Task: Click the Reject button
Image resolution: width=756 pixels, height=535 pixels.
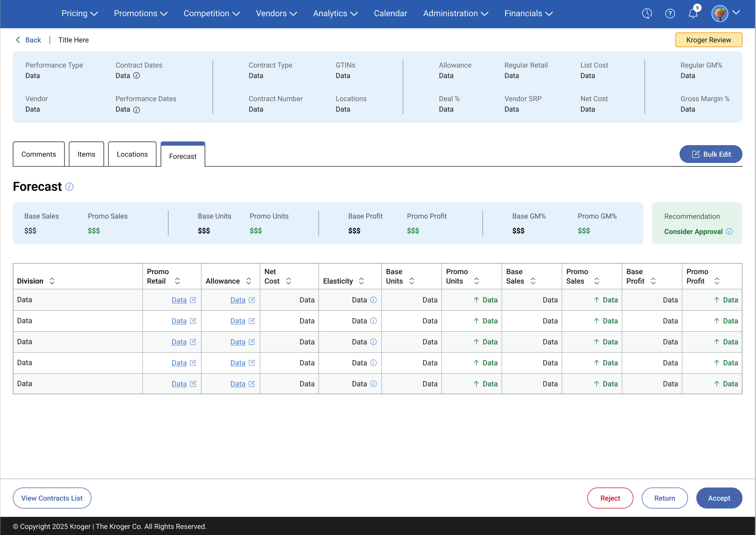Action: [x=610, y=498]
